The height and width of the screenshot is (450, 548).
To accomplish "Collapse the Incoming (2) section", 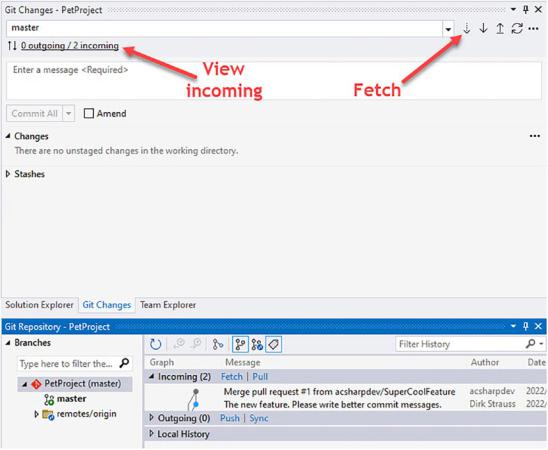I will click(151, 377).
